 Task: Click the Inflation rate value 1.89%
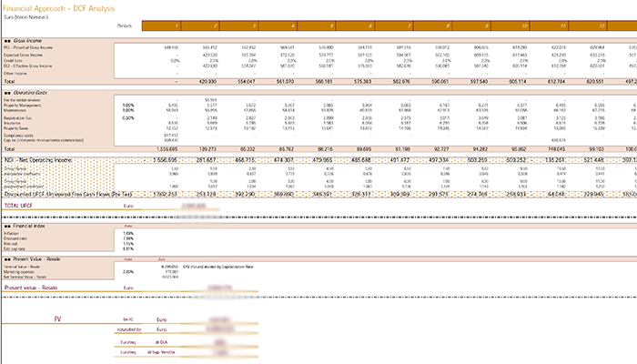coord(128,234)
